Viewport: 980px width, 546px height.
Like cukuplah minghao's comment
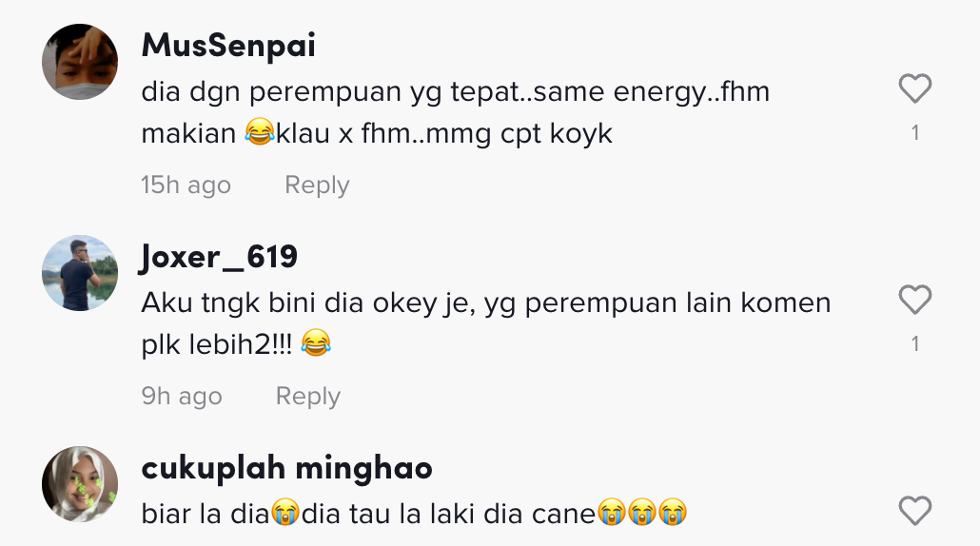[914, 512]
